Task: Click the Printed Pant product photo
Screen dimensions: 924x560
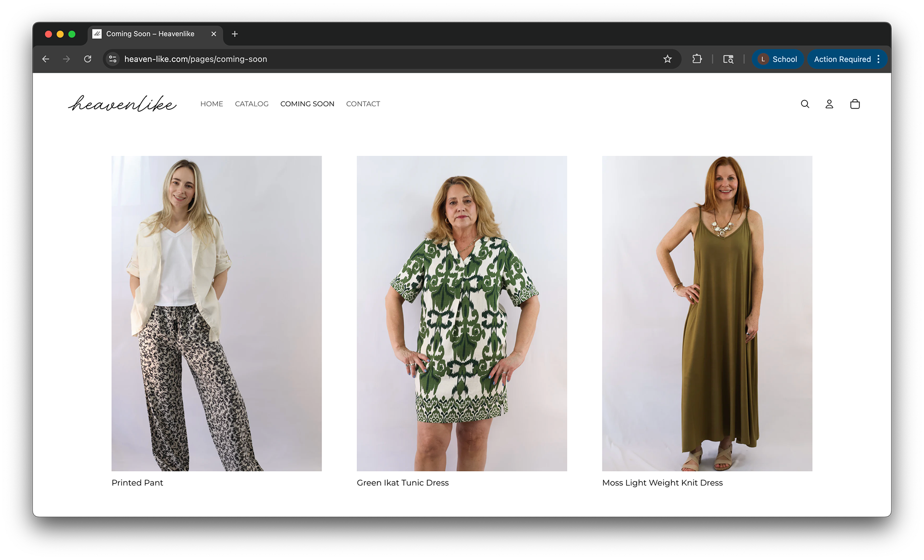Action: tap(217, 313)
